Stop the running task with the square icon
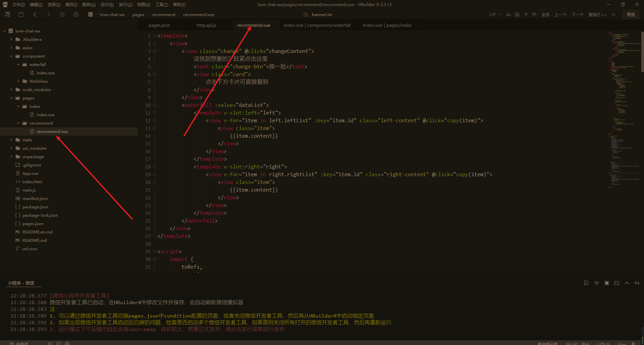The width and height of the screenshot is (644, 345). pyautogui.click(x=607, y=283)
